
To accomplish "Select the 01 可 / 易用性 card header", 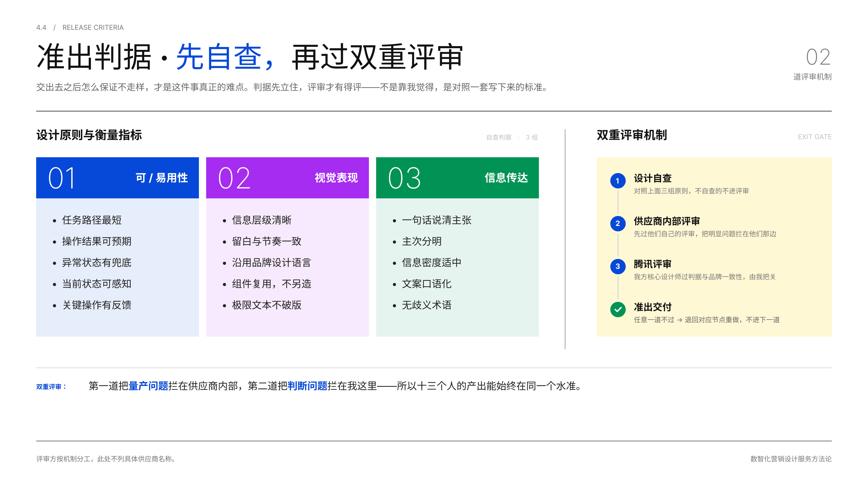I will 117,178.
